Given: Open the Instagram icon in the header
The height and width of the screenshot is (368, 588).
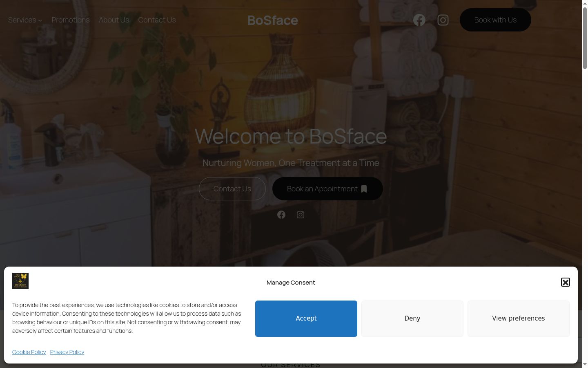Looking at the screenshot, I should [x=443, y=20].
